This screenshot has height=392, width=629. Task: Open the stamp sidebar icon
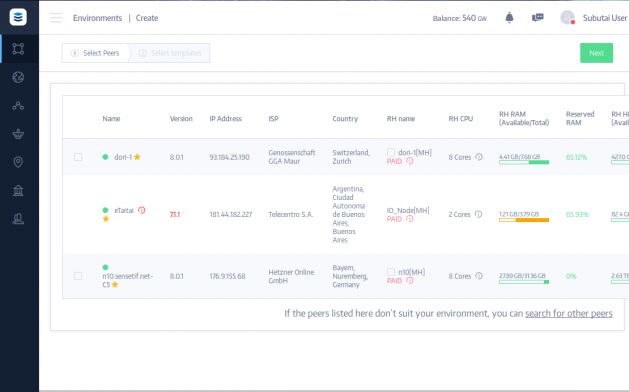coord(18,219)
